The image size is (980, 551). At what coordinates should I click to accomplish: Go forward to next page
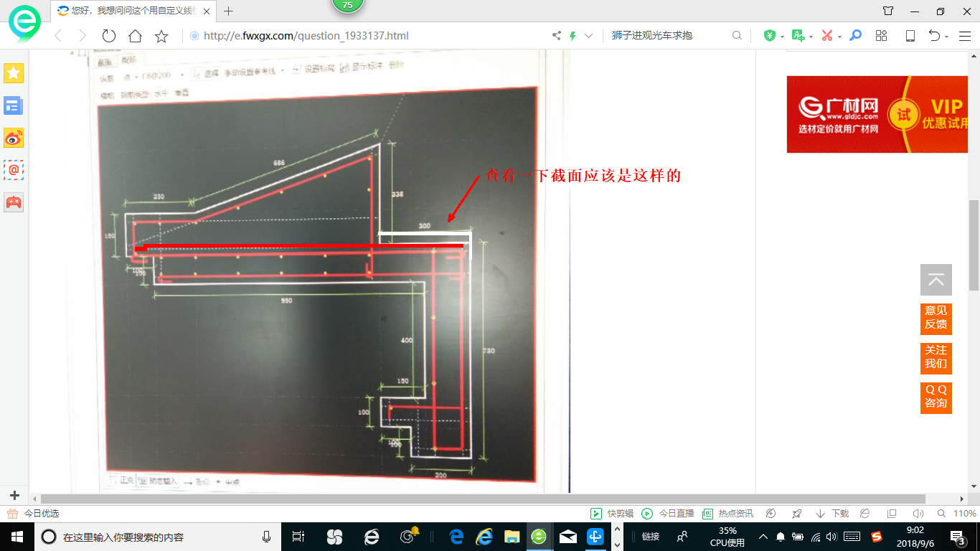click(83, 35)
